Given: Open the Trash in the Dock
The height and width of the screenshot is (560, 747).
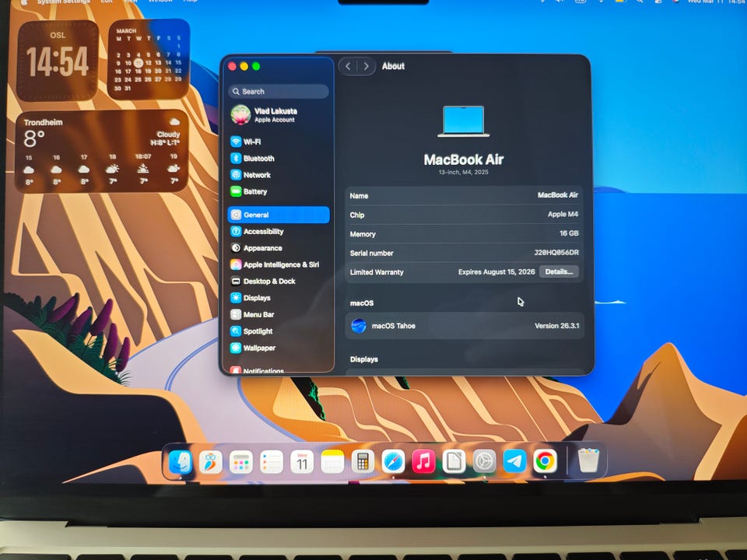Looking at the screenshot, I should [x=588, y=460].
